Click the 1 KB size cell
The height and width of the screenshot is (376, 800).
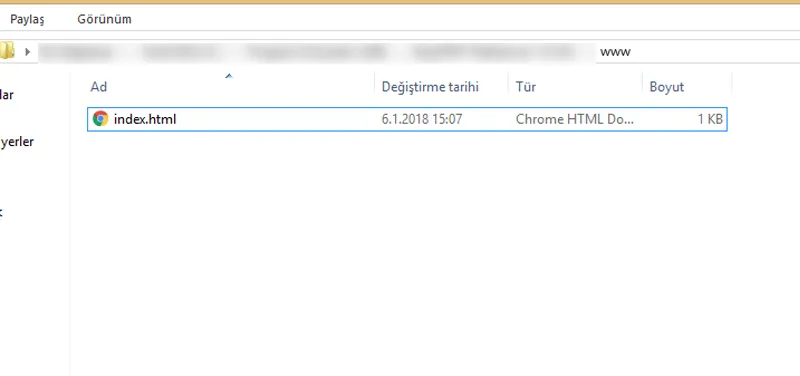[710, 119]
